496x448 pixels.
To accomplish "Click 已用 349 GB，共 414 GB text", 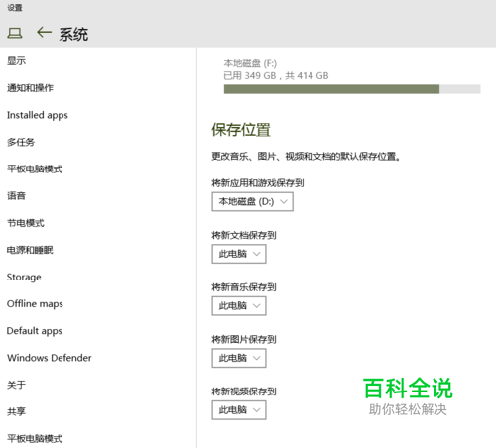I will [276, 76].
